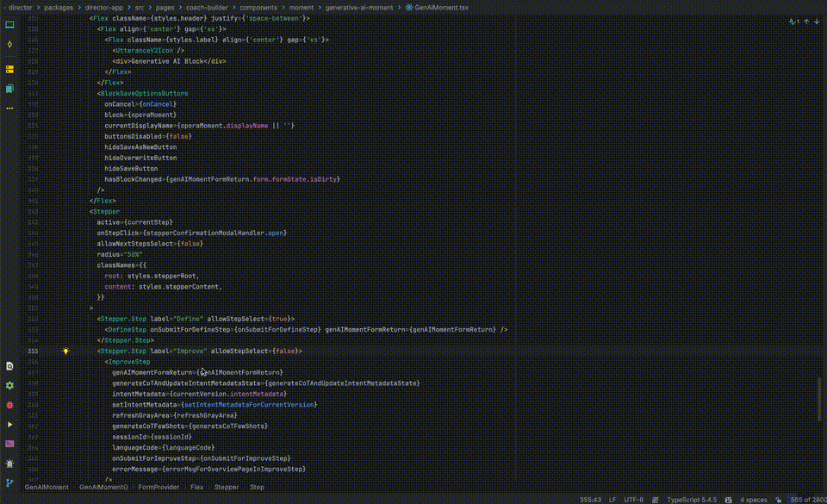The height and width of the screenshot is (504, 827).
Task: Open the git branch icon at sidebar bottom
Action: (x=10, y=482)
